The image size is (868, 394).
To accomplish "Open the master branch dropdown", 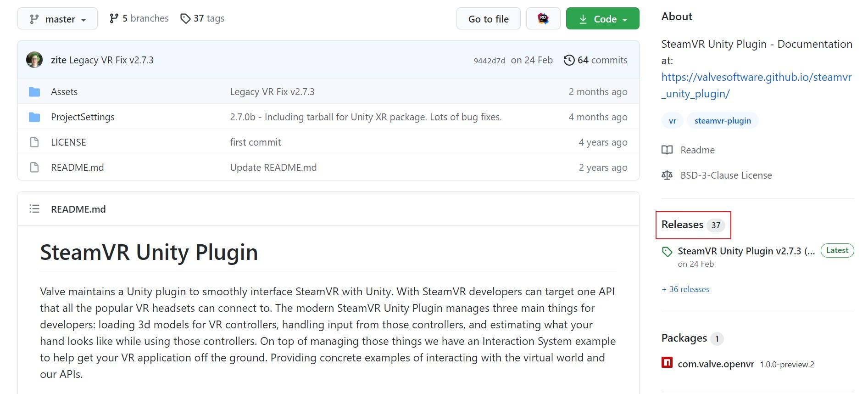I will tap(57, 19).
